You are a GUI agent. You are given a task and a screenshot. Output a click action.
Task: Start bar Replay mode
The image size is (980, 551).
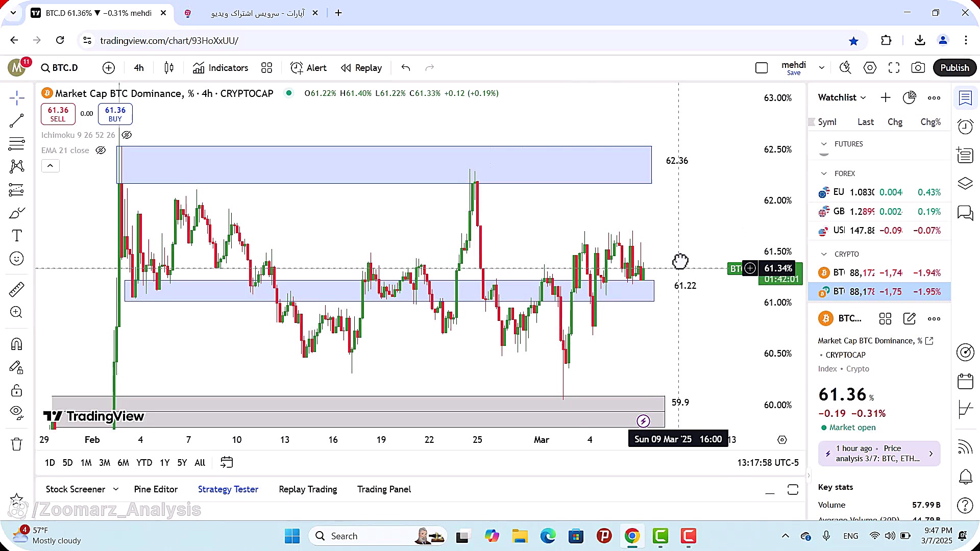361,68
